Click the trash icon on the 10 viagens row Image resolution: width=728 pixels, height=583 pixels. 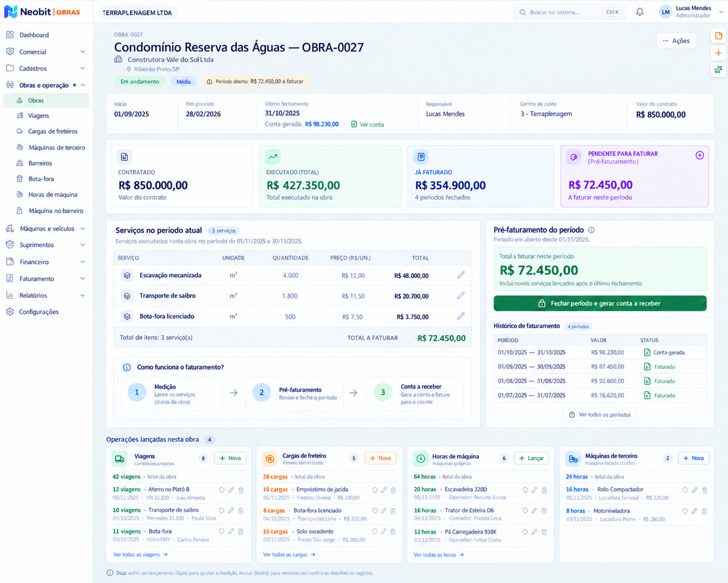point(241,511)
